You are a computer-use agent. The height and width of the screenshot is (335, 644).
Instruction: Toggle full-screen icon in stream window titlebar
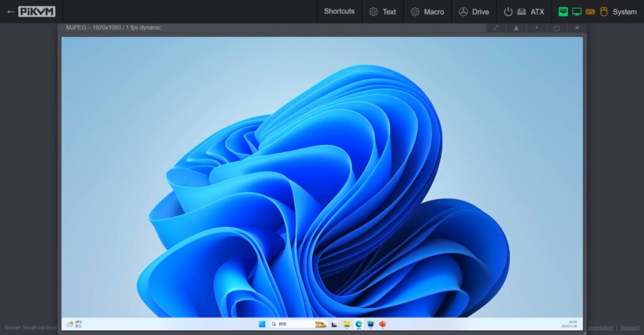pyautogui.click(x=496, y=28)
